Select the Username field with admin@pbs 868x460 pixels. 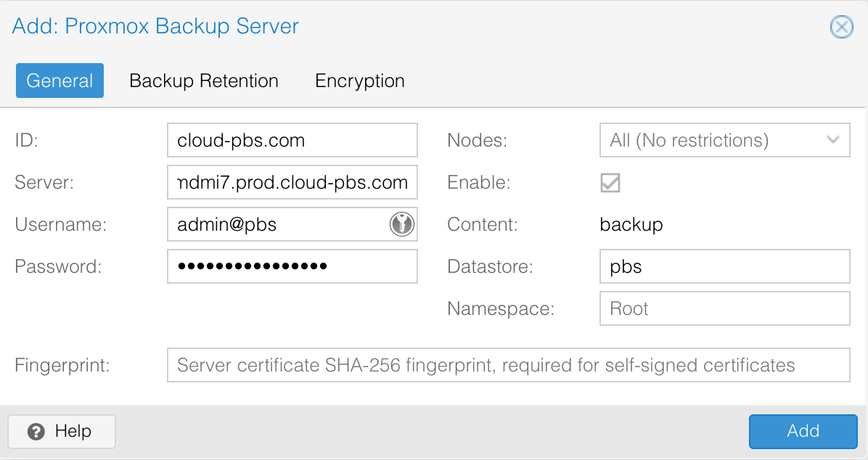coord(279,224)
